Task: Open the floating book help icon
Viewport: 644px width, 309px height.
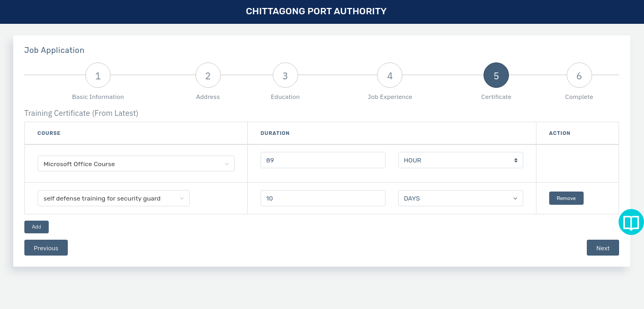Action: point(631,222)
